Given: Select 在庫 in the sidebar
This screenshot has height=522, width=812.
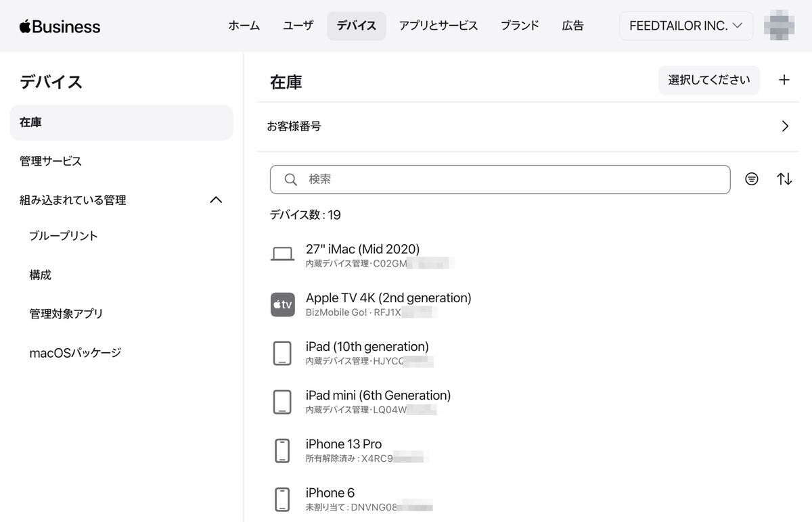Looking at the screenshot, I should tap(122, 122).
